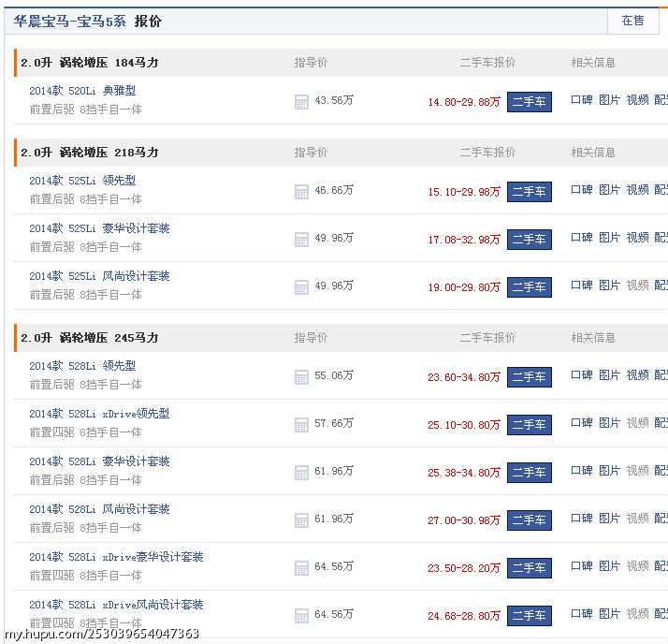This screenshot has width=668, height=644.
Task: Open 2014款 528Li xDrive领先型 link
Action: [99, 414]
